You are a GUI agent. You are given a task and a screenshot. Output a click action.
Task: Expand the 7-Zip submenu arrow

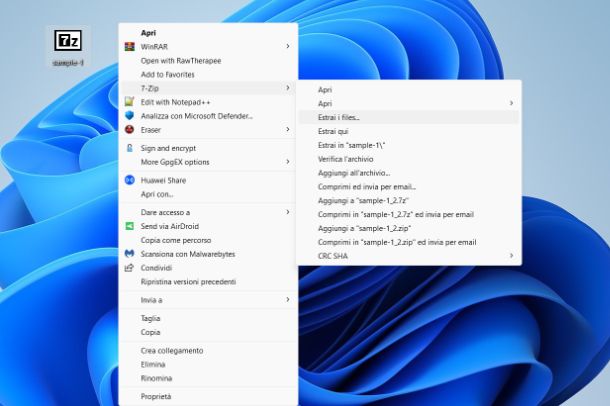pyautogui.click(x=288, y=88)
